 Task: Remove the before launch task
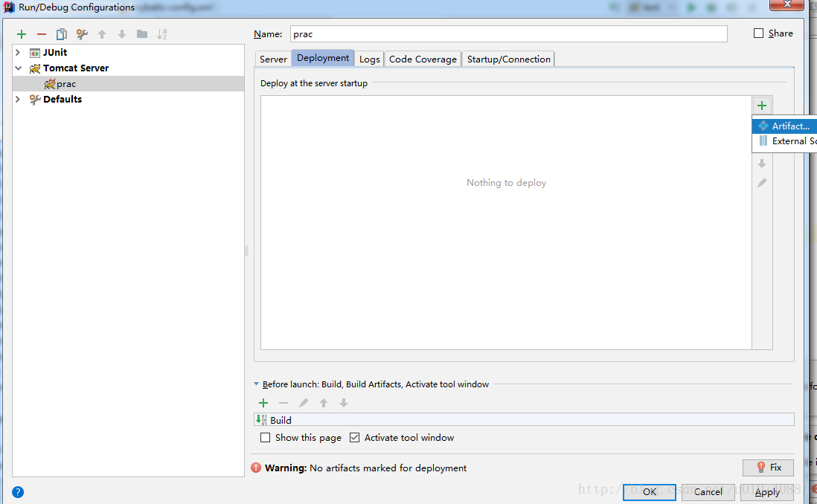[x=283, y=403]
